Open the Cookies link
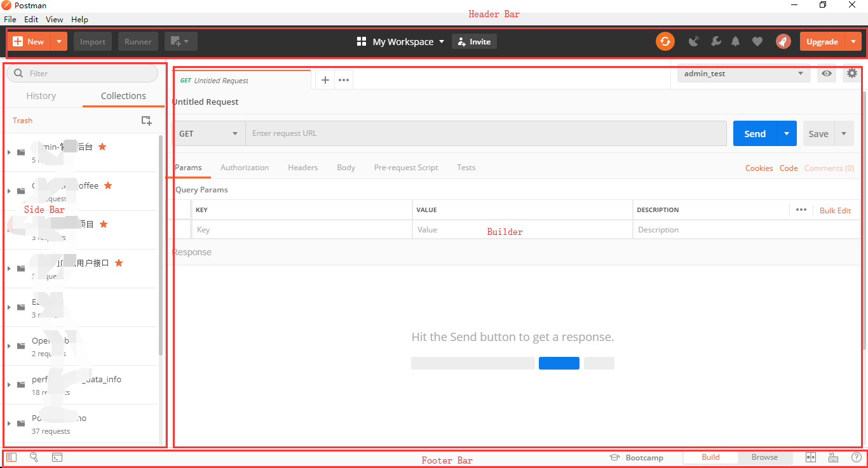Viewport: 868px width, 468px height. point(759,168)
